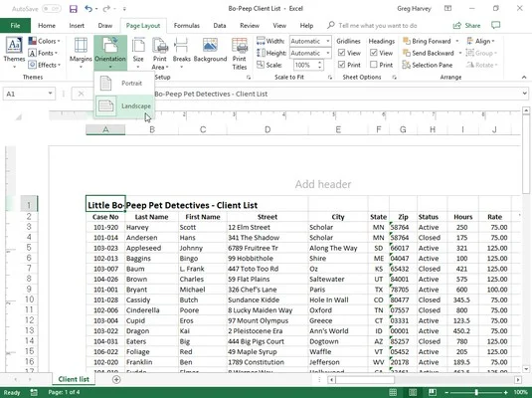Switch to the Formulas ribbon tab
The height and width of the screenshot is (398, 532).
[187, 26]
